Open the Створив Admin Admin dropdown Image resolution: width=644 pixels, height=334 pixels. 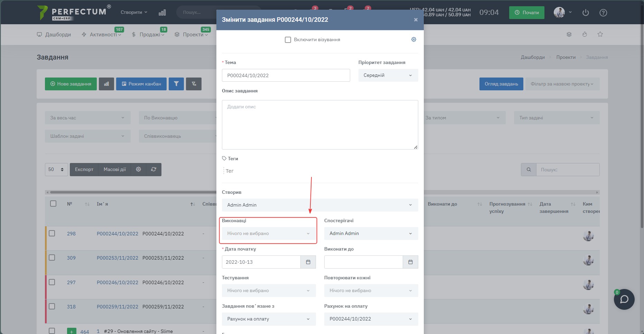tap(320, 205)
